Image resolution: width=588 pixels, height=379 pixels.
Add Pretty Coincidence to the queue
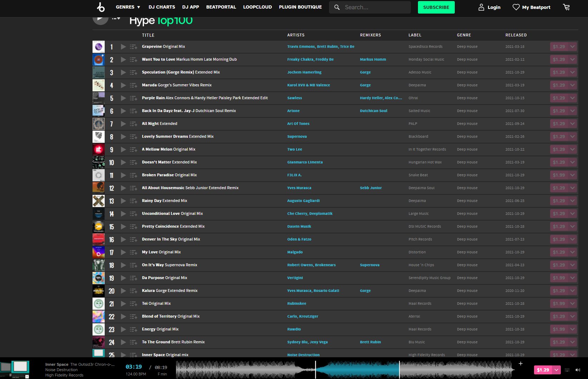point(134,227)
